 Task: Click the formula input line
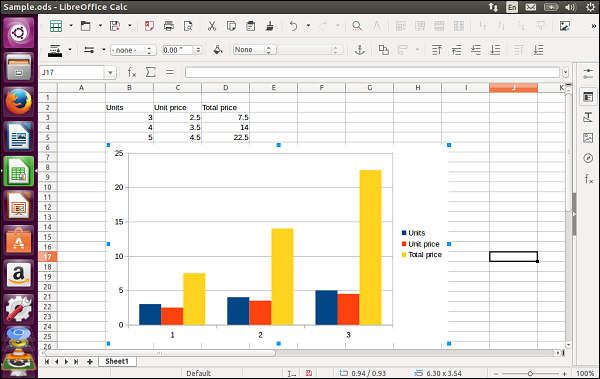(x=372, y=72)
